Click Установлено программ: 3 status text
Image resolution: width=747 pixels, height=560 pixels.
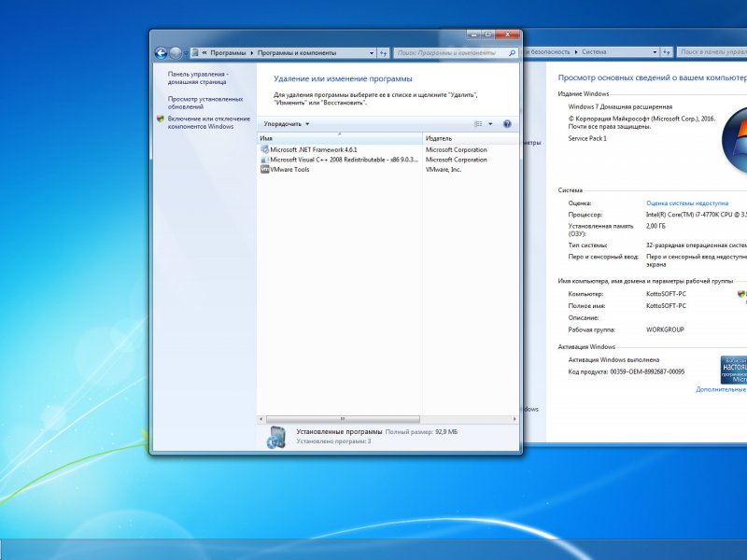coord(333,441)
